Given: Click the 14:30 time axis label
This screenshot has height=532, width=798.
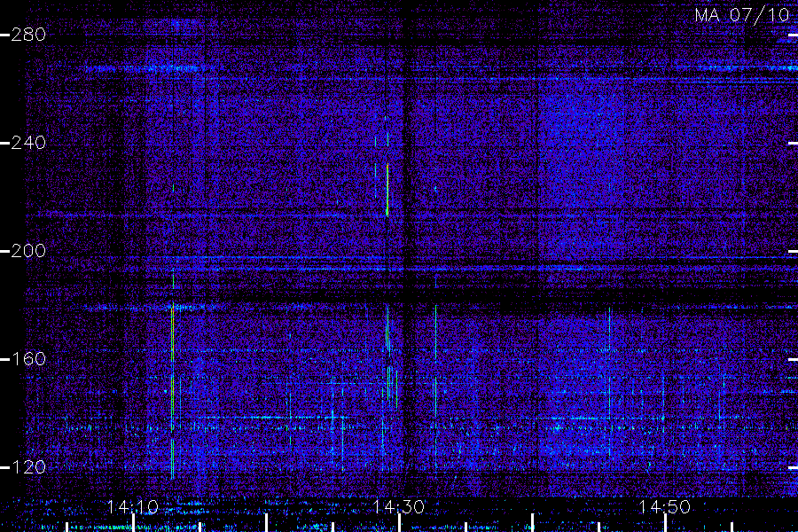Looking at the screenshot, I should click(398, 506).
